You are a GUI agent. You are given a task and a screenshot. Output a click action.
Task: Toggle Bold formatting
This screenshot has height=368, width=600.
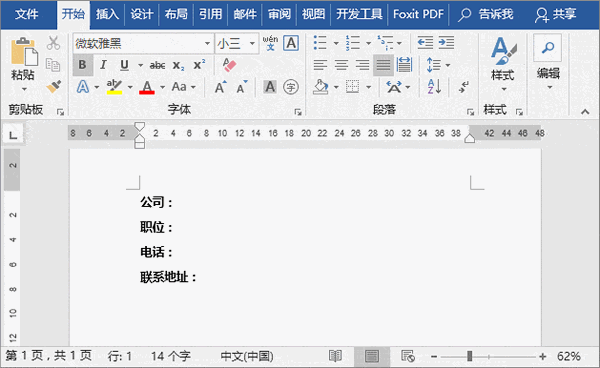tap(82, 65)
